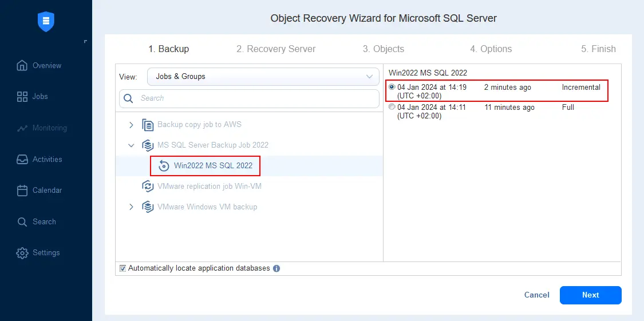Click the magnifier icon in search field
This screenshot has width=644, height=321.
pyautogui.click(x=128, y=98)
